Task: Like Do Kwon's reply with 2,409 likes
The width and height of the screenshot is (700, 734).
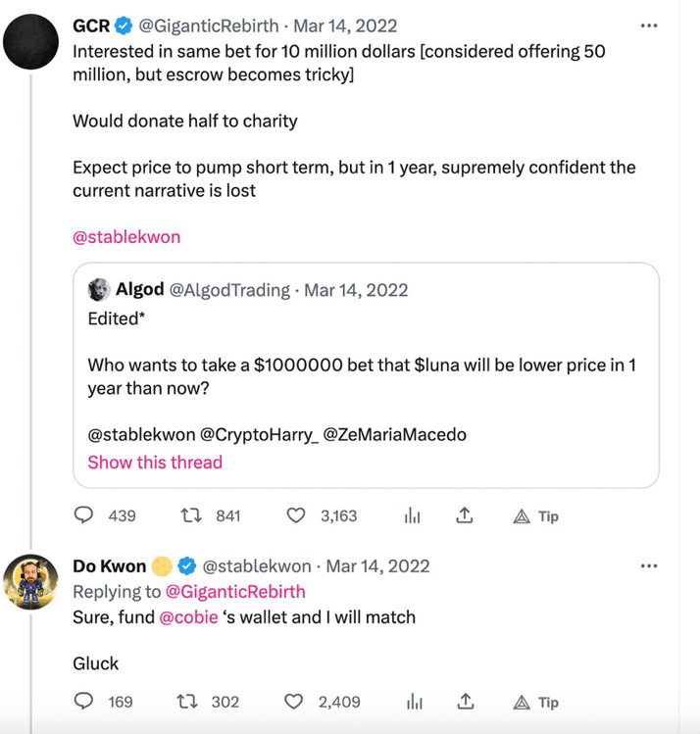Action: coord(295,702)
